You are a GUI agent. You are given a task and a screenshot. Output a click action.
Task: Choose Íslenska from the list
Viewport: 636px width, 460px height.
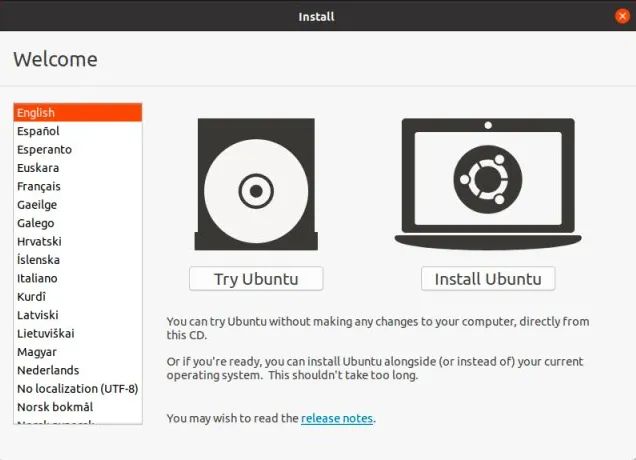(78, 260)
